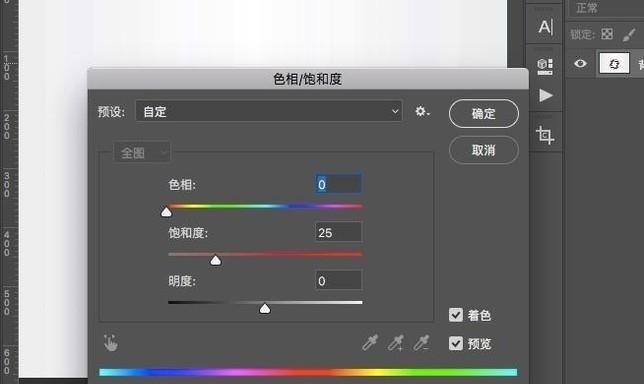
Task: Hide the layer with the eye icon
Action: click(580, 64)
